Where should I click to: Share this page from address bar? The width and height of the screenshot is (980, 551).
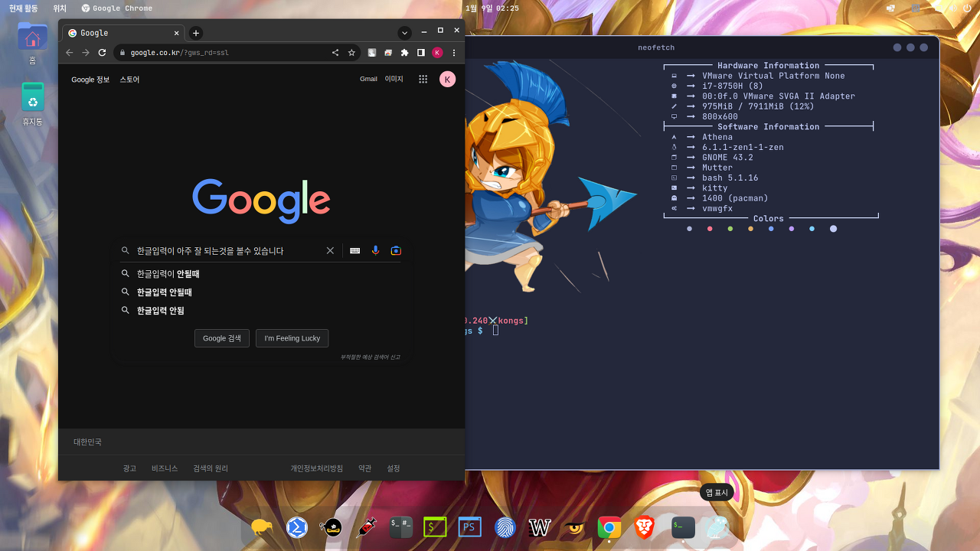335,53
